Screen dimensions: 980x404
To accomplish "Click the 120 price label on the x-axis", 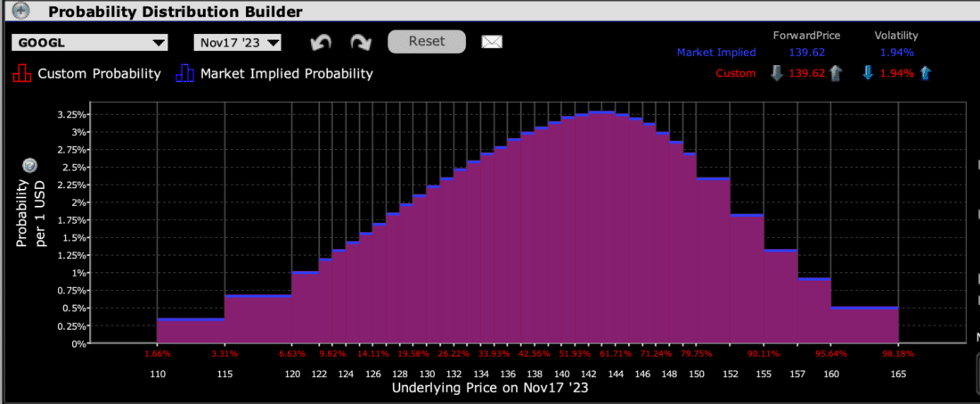I will (292, 374).
